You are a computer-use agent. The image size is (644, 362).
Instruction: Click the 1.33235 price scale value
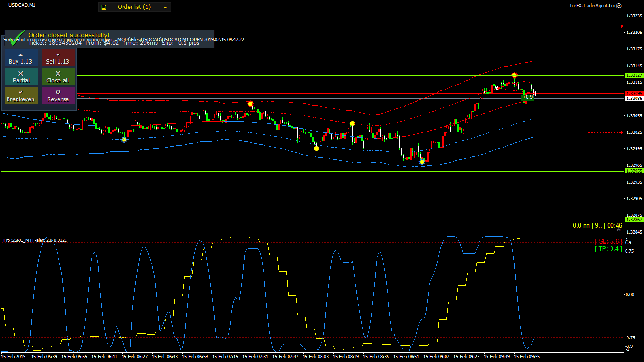[634, 16]
